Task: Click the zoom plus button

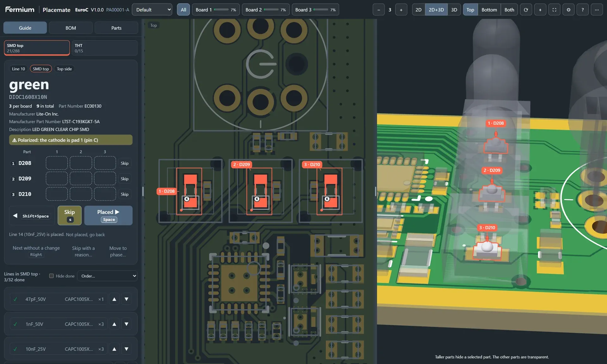Action: [x=401, y=10]
